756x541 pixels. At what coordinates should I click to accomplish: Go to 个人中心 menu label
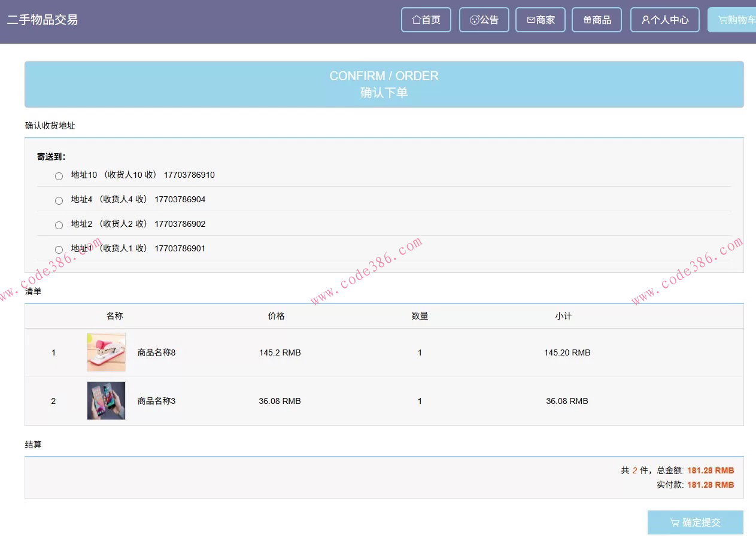tap(669, 20)
